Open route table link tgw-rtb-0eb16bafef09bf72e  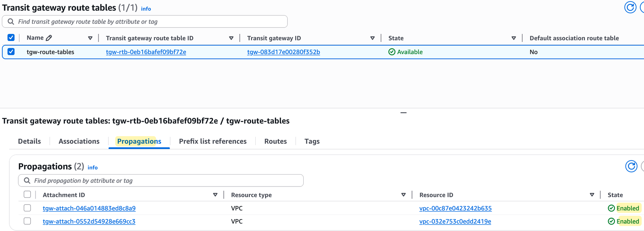click(x=146, y=52)
